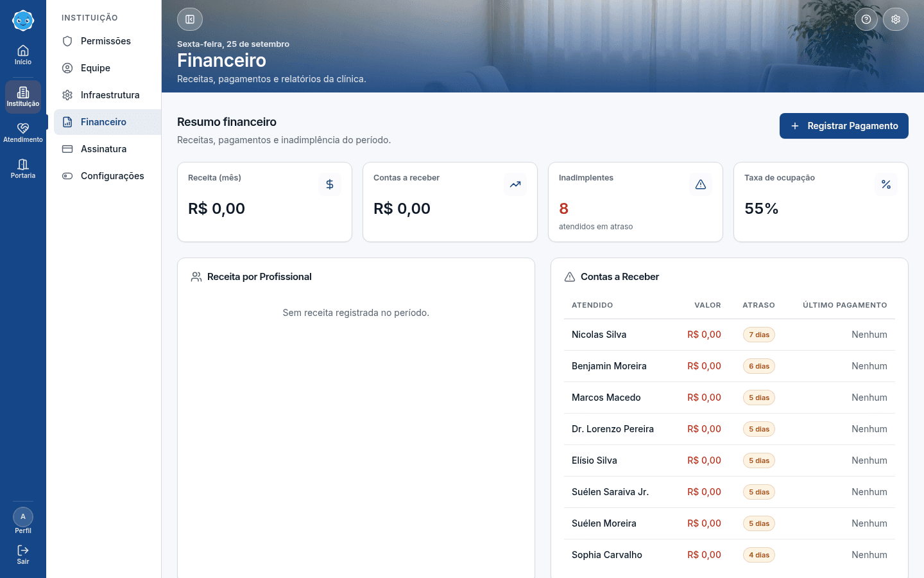Select Elísio Silva in the table

coord(594,460)
